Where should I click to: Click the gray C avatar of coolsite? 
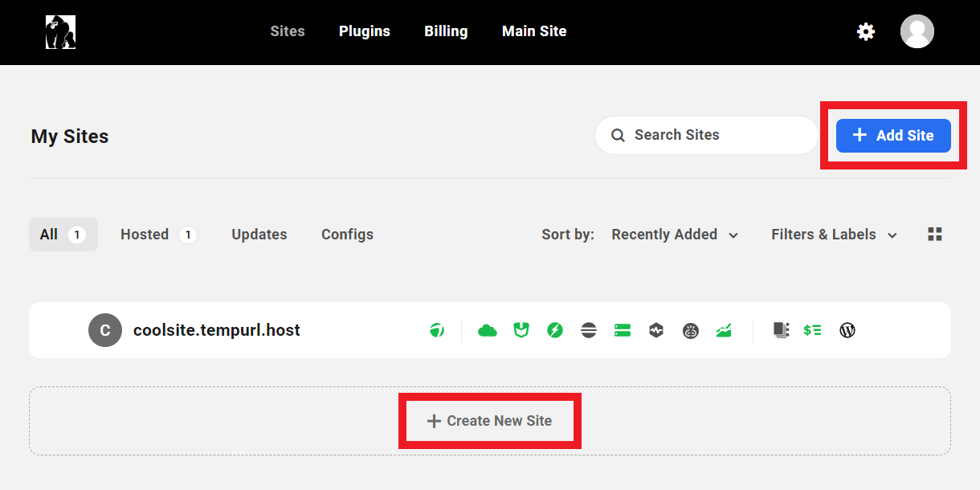pos(104,330)
